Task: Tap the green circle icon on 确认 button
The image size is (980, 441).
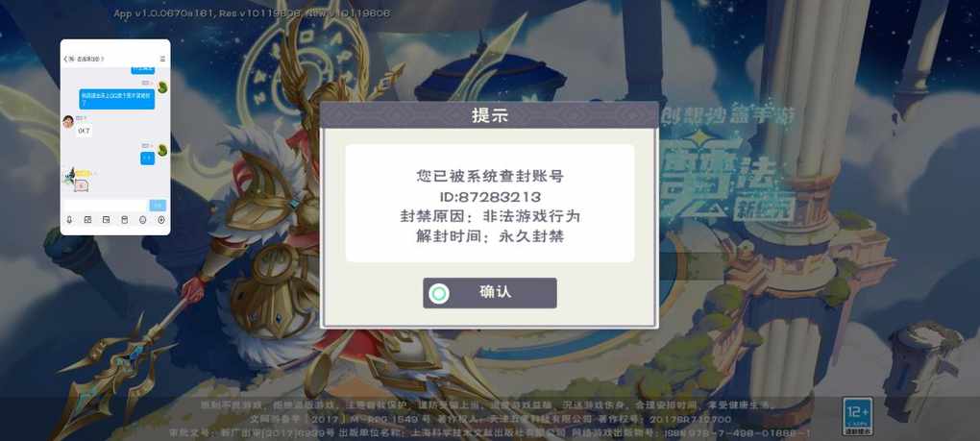Action: pos(439,293)
